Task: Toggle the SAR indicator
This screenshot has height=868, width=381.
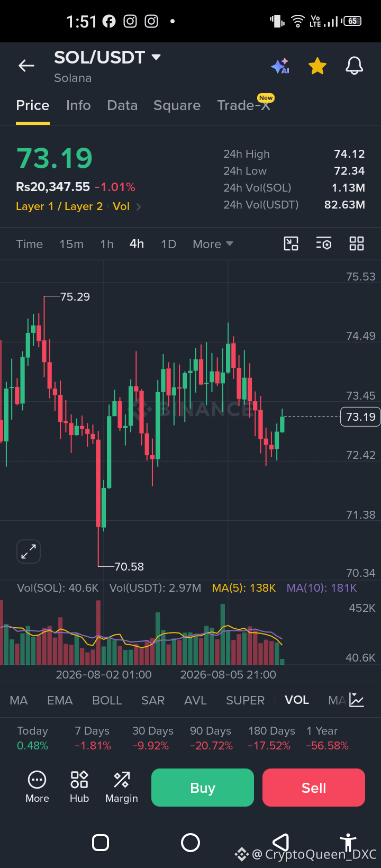Action: click(x=153, y=700)
